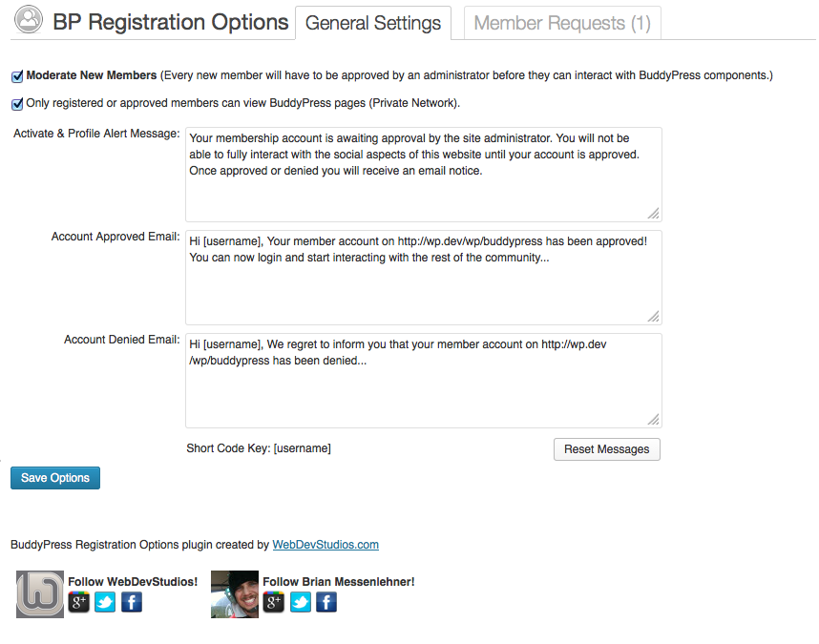Click the resize handle of the Account Denied Email box

654,420
